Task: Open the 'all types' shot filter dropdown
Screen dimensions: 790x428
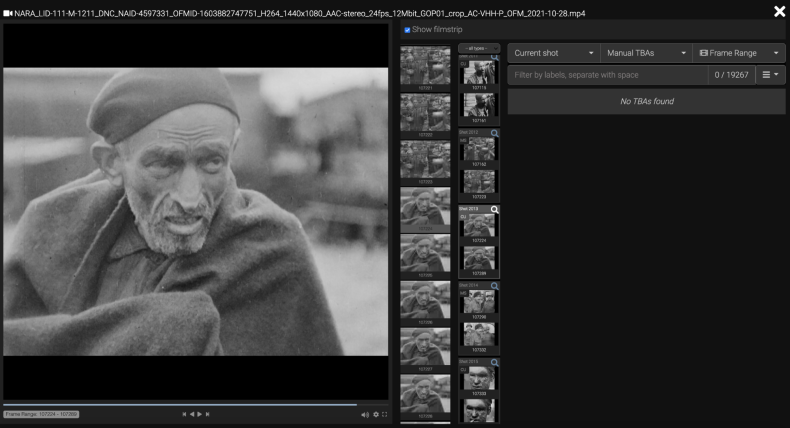Action: click(479, 48)
